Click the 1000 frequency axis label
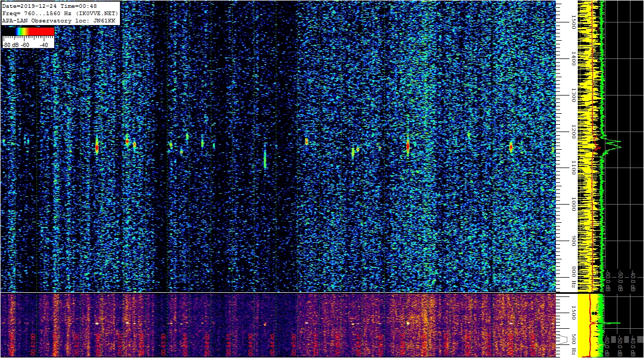644x358 pixels. (573, 204)
